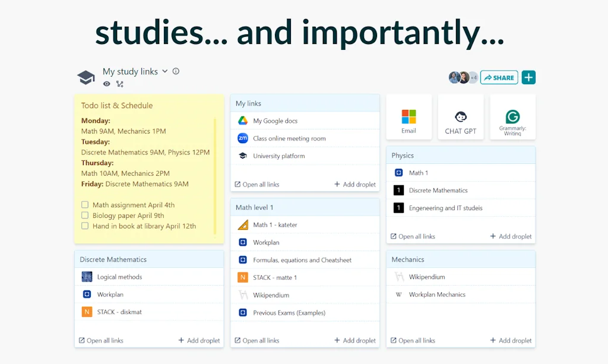Toggle the eye visibility icon
This screenshot has width=608, height=364.
pos(106,84)
